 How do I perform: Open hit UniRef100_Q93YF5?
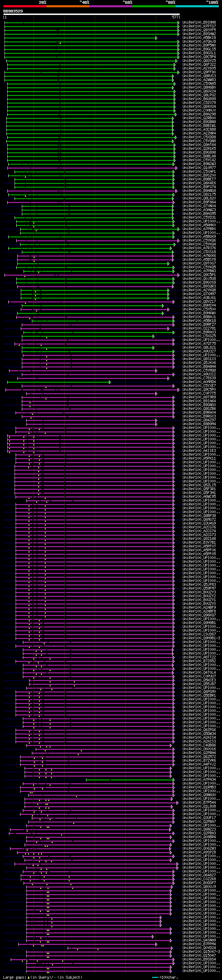click(x=199, y=30)
